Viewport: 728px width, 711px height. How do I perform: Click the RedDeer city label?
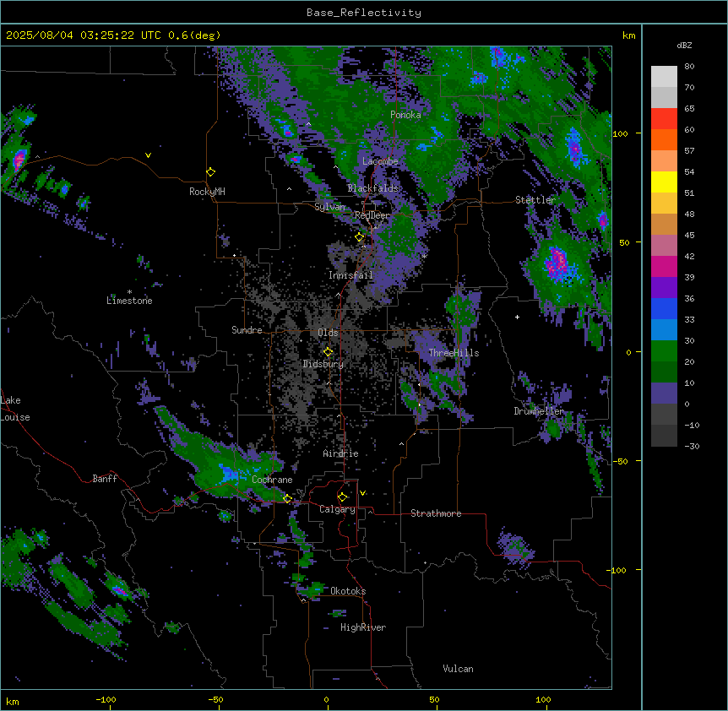click(x=372, y=215)
